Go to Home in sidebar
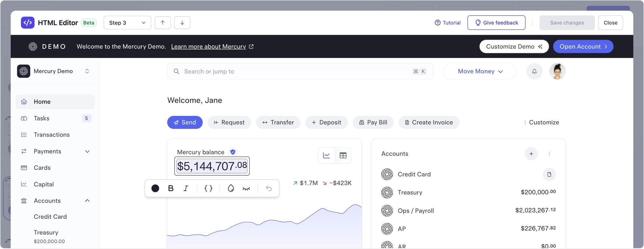Image resolution: width=644 pixels, height=249 pixels. click(55, 102)
